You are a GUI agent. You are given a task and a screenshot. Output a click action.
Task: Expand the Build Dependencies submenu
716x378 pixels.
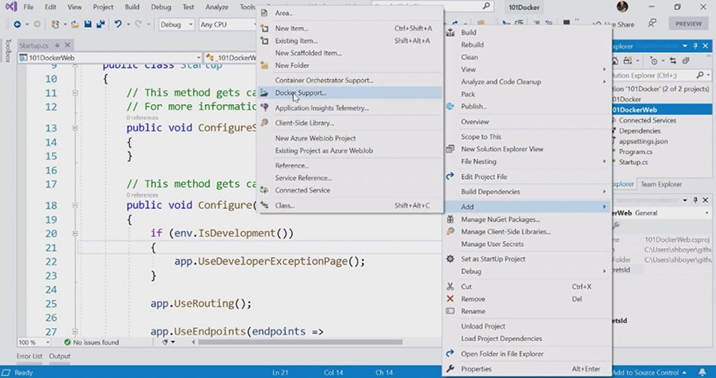tap(527, 192)
